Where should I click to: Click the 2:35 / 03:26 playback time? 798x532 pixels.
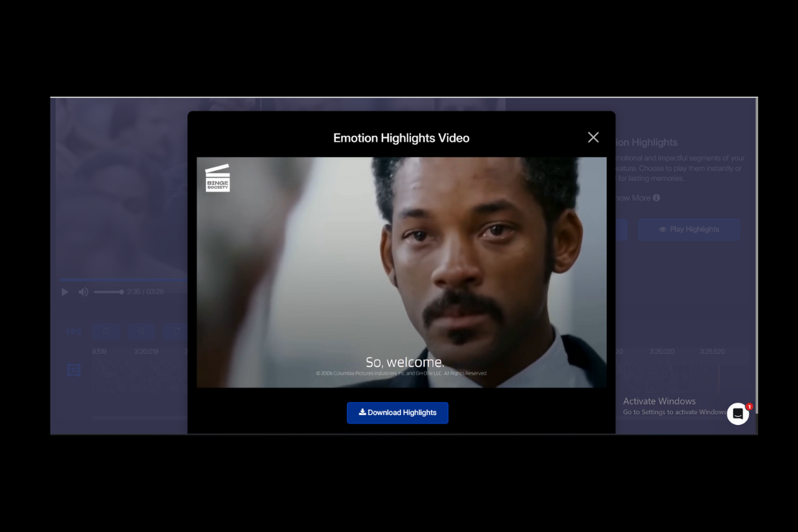click(x=146, y=292)
